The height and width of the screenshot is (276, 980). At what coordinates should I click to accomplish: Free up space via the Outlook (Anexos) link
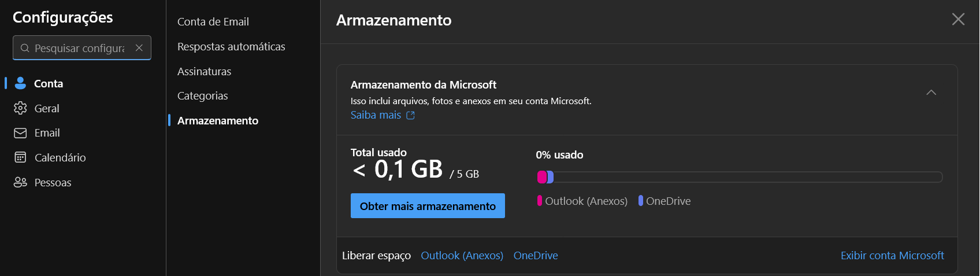(x=462, y=255)
